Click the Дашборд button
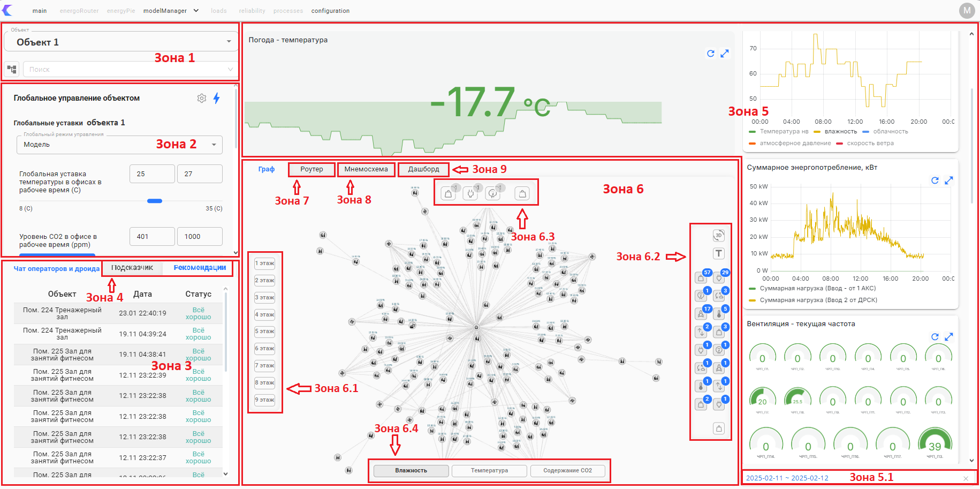 coord(423,169)
